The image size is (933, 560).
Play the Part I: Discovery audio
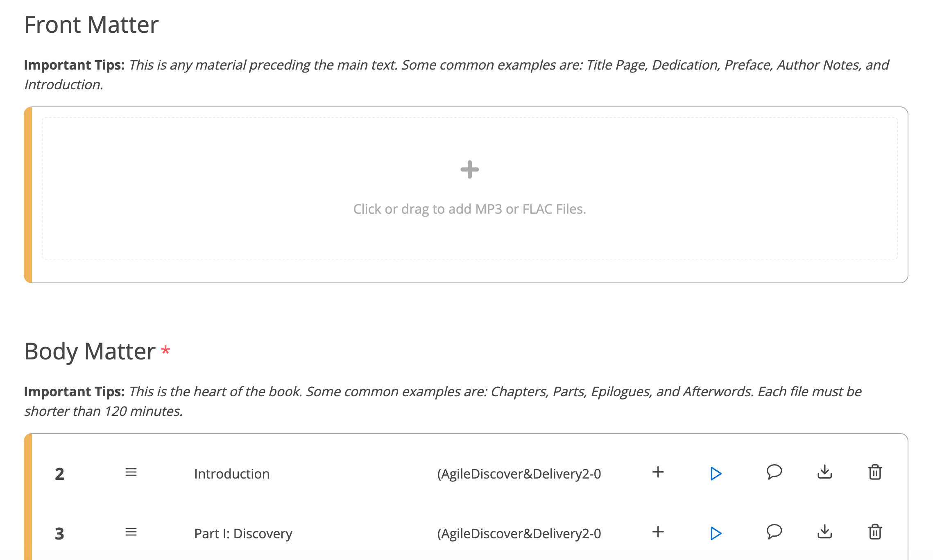click(x=716, y=533)
